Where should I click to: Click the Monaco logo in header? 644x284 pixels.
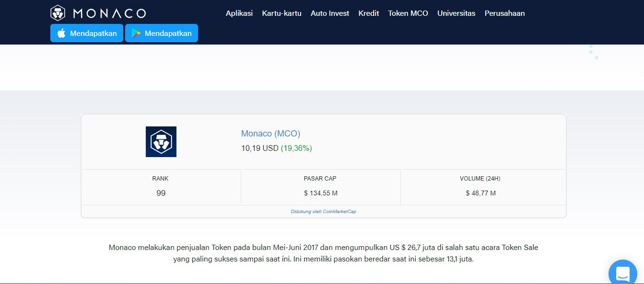pyautogui.click(x=98, y=13)
